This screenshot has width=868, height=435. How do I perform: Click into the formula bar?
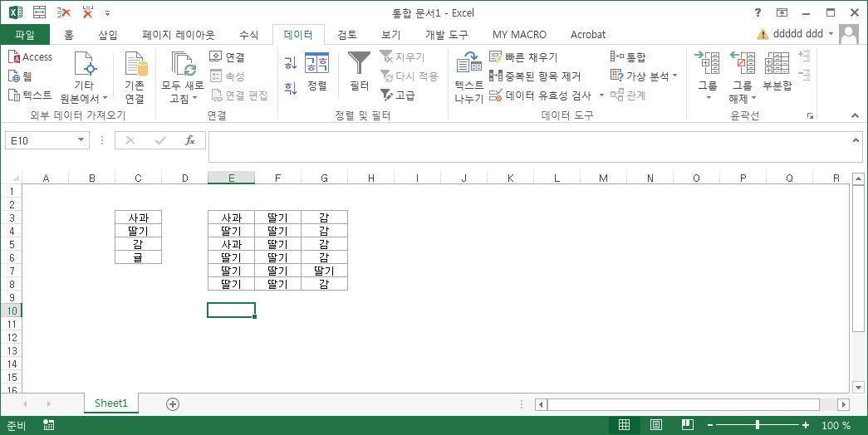[x=528, y=147]
